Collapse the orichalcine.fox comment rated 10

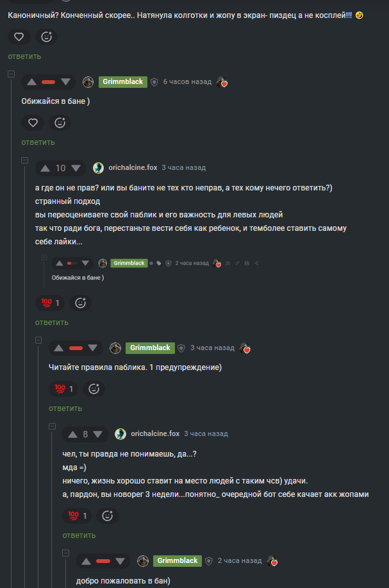(24, 160)
